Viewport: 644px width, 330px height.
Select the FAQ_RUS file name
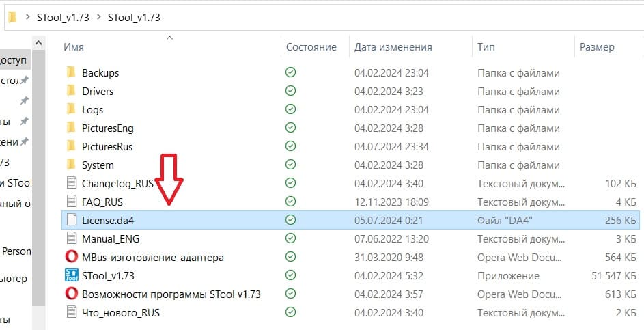point(102,202)
